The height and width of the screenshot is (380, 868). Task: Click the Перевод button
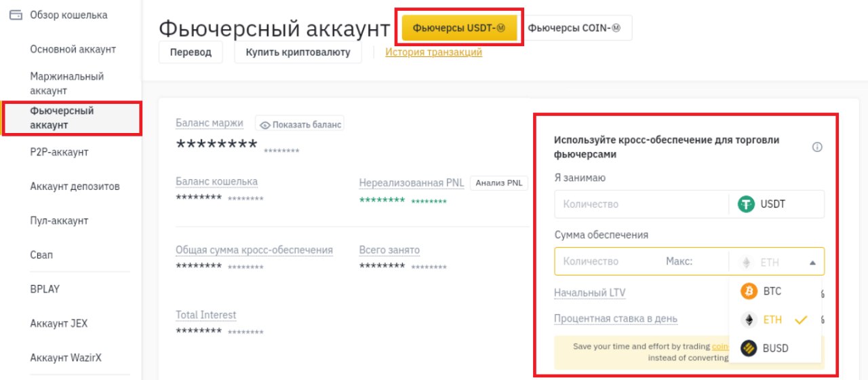point(191,52)
